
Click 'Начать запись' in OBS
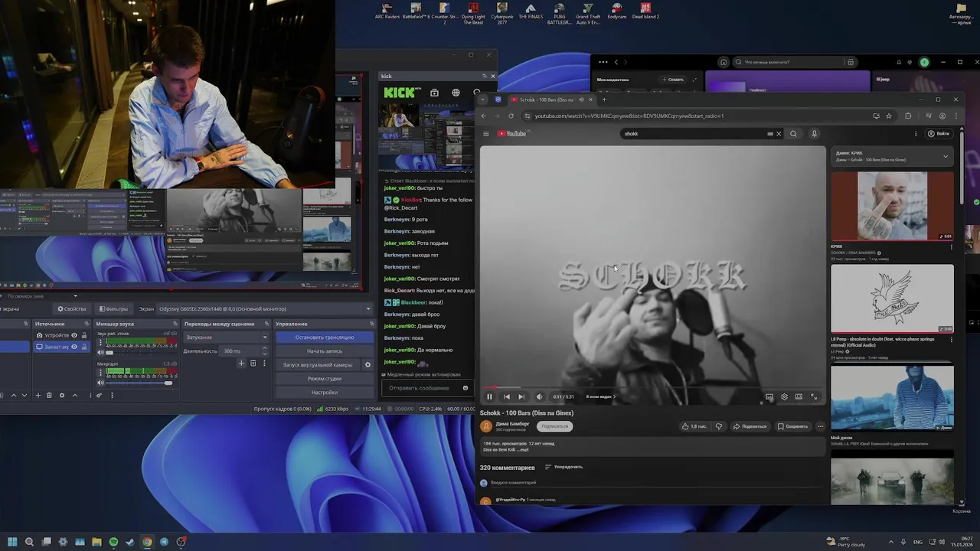coord(325,351)
